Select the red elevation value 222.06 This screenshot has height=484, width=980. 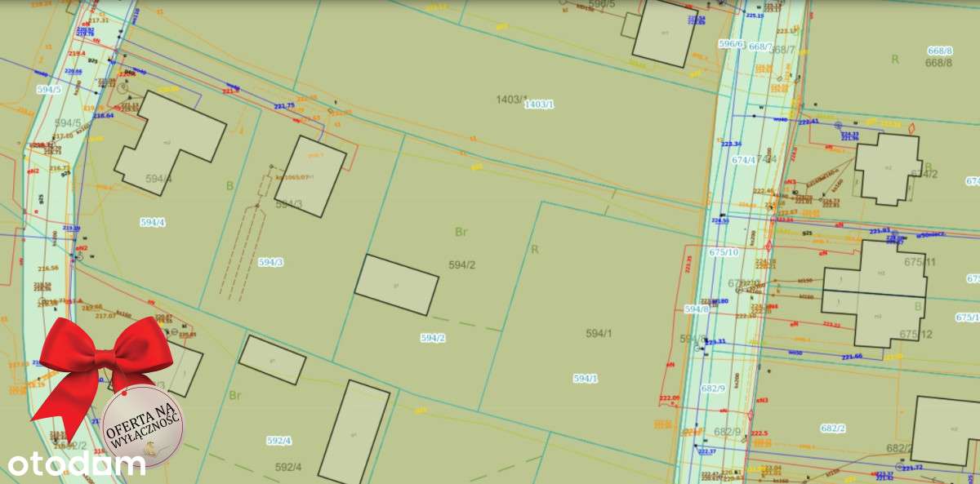(x=670, y=397)
